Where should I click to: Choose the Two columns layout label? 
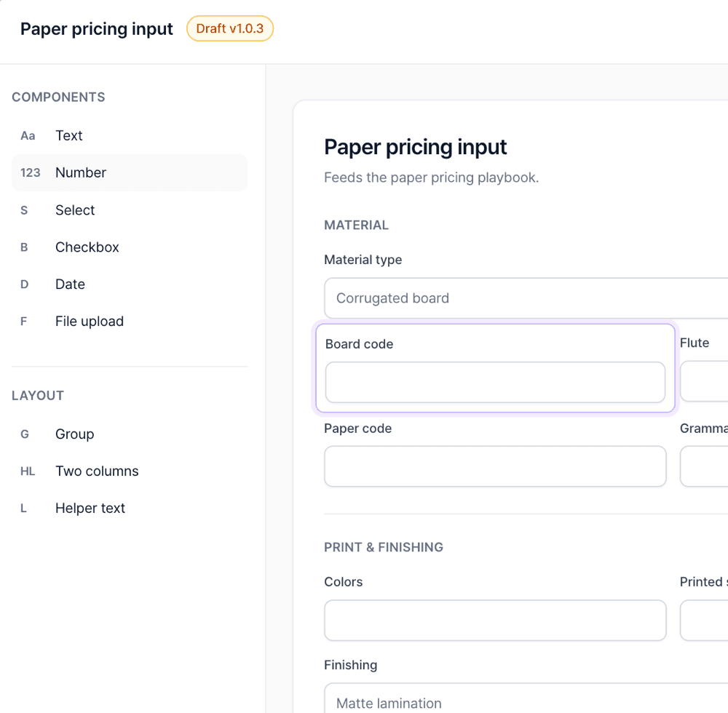[97, 471]
